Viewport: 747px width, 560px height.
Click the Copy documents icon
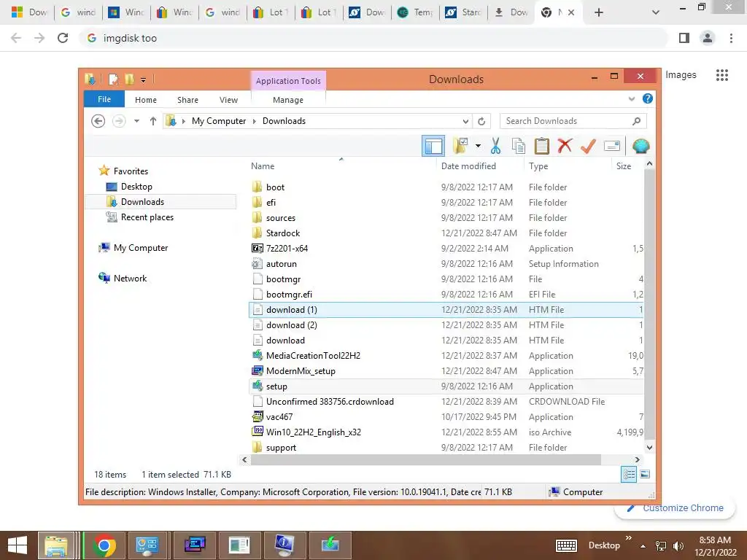pyautogui.click(x=519, y=146)
